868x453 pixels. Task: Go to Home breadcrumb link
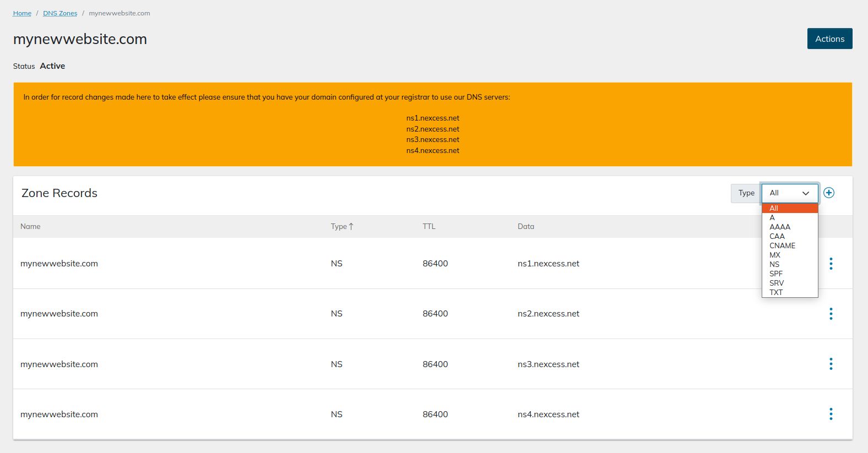[x=22, y=13]
